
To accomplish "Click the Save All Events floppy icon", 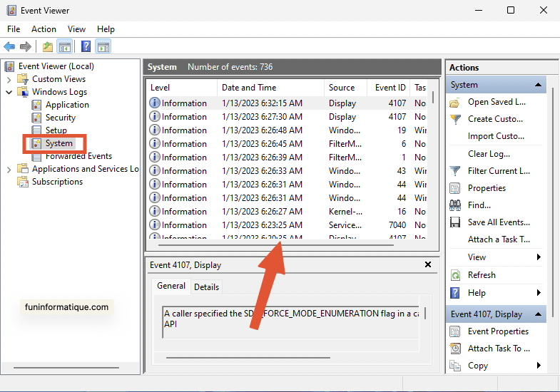I will 455,222.
